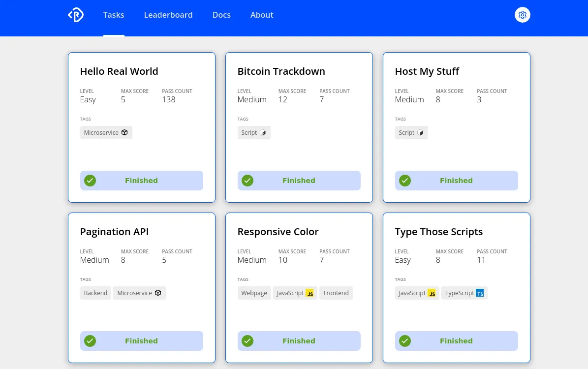Viewport: 588px width, 369px height.
Task: Click the green checkmark on Hello Real World
Action: tap(90, 181)
